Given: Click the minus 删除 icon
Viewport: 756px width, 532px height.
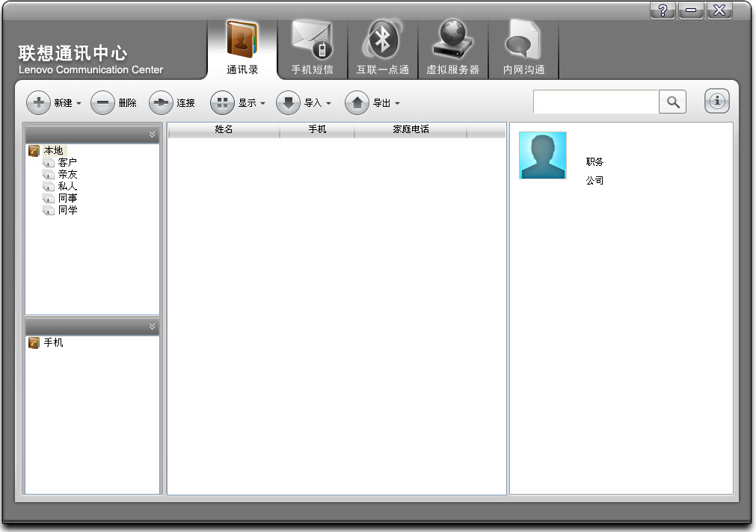Looking at the screenshot, I should click(x=102, y=102).
